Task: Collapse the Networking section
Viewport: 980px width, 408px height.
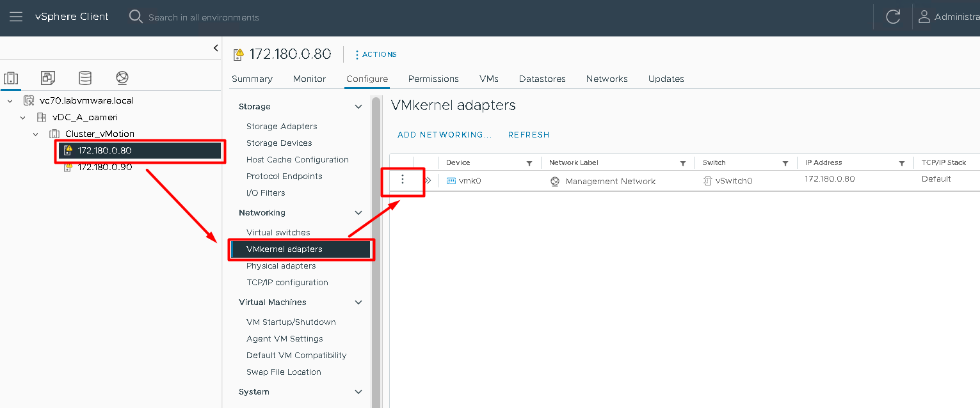Action: click(x=358, y=213)
